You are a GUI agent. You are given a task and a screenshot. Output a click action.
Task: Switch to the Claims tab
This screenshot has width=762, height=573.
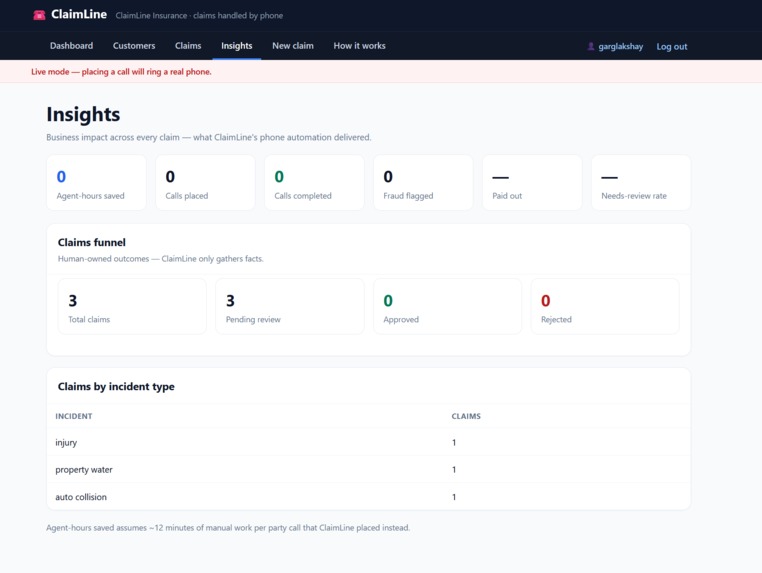[x=188, y=46]
